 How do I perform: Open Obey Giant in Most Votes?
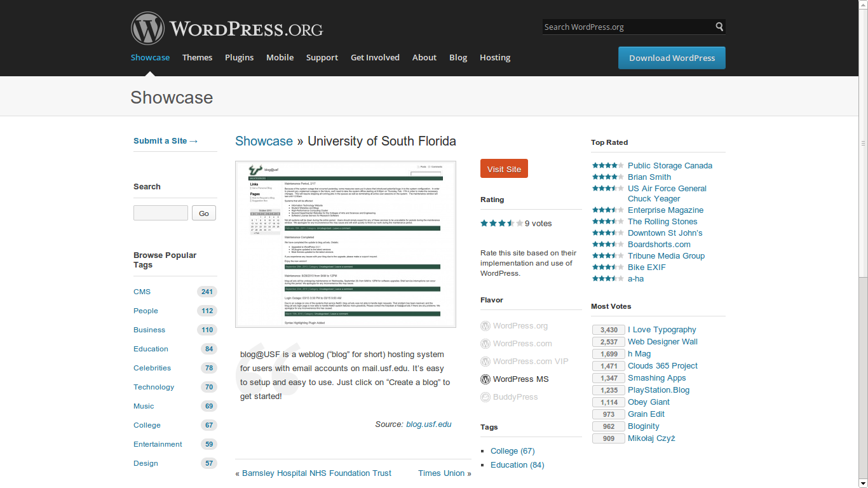point(649,402)
